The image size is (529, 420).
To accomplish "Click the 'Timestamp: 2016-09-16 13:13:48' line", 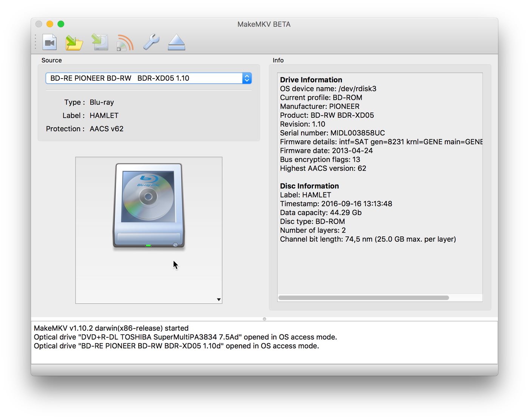I will (x=336, y=204).
